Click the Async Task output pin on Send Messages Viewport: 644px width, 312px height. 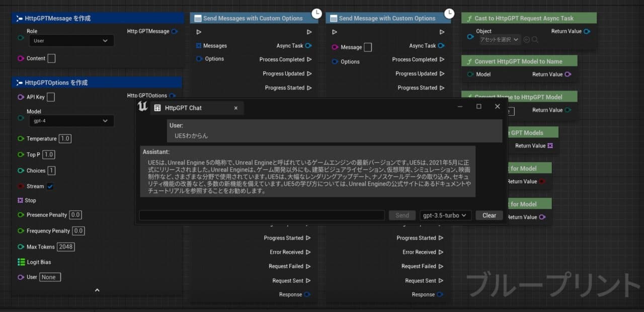point(308,46)
